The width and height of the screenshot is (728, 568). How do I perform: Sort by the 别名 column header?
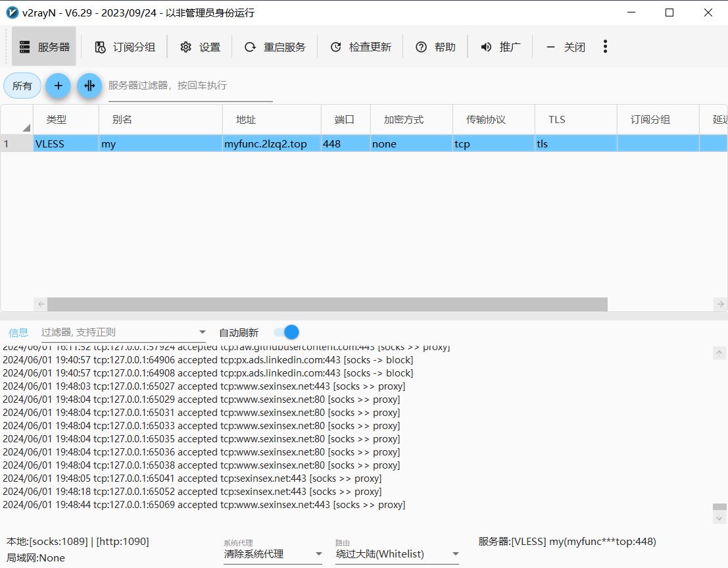click(x=160, y=119)
